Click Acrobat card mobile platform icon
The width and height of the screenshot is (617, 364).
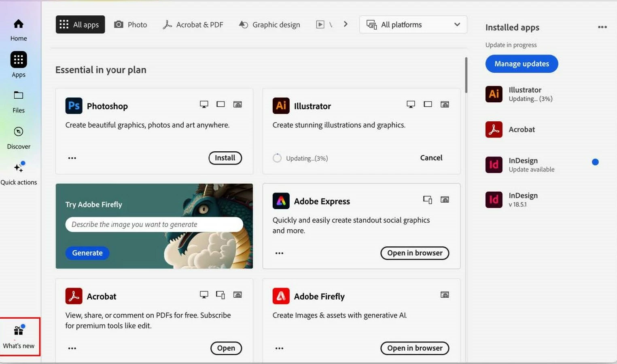(x=221, y=294)
